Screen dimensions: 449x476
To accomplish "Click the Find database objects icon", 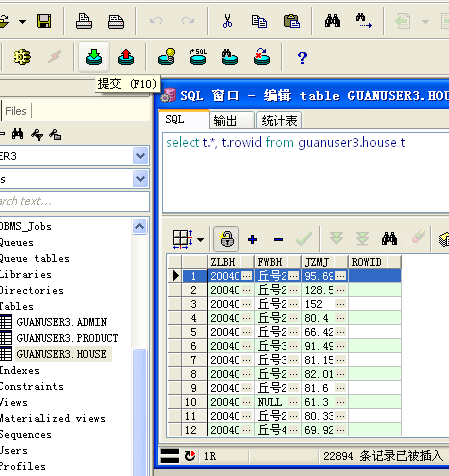I will pos(230,57).
